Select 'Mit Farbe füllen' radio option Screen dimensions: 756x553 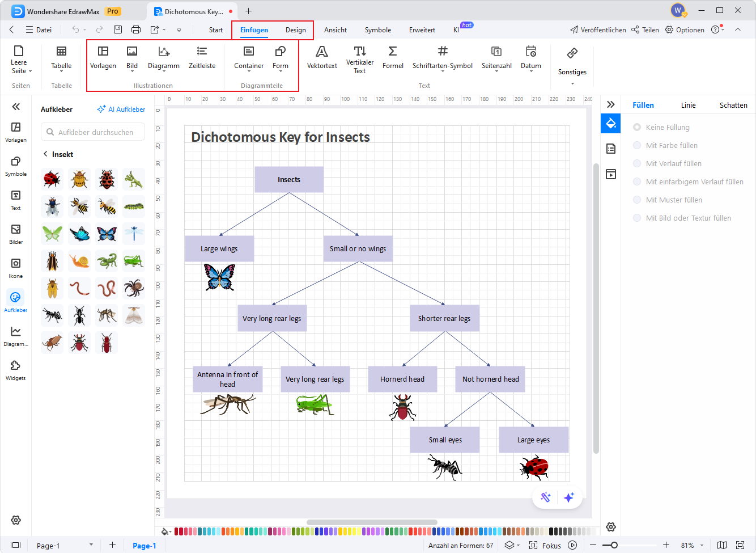[637, 146]
